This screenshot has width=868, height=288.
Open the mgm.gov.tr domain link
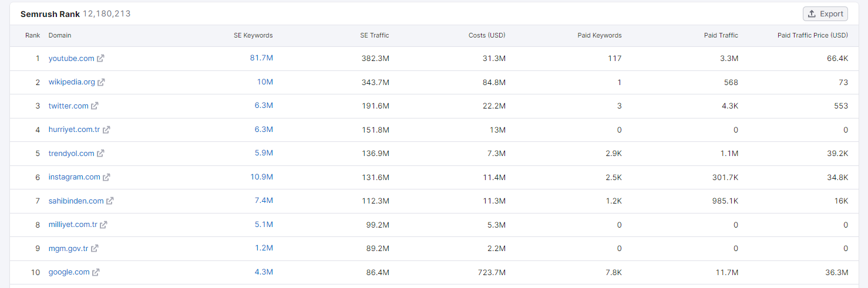68,249
